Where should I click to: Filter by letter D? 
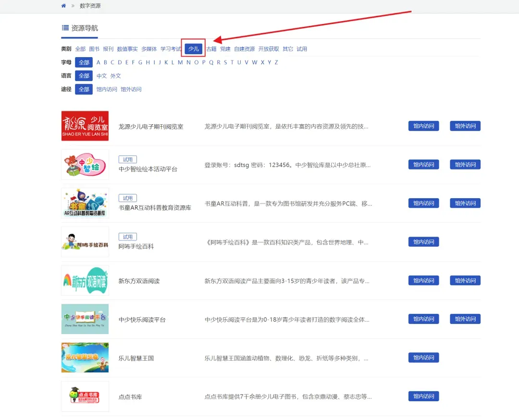point(120,62)
